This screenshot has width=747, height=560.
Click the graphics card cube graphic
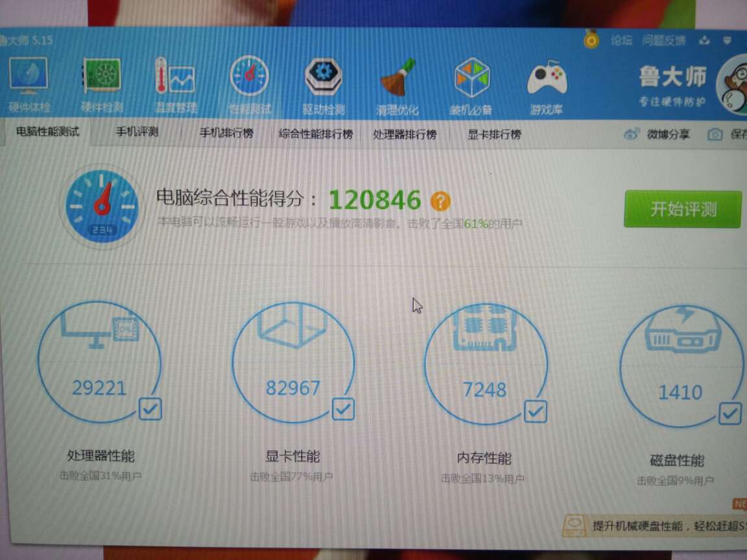click(x=292, y=326)
